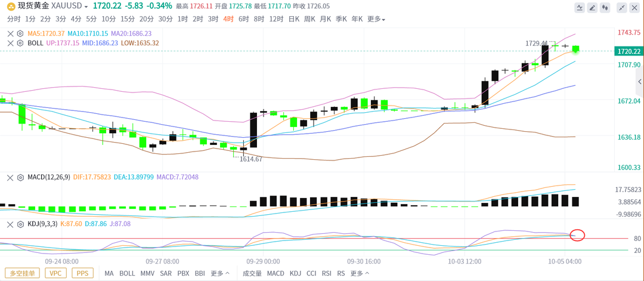Select the 2时 timeframe

click(198, 19)
